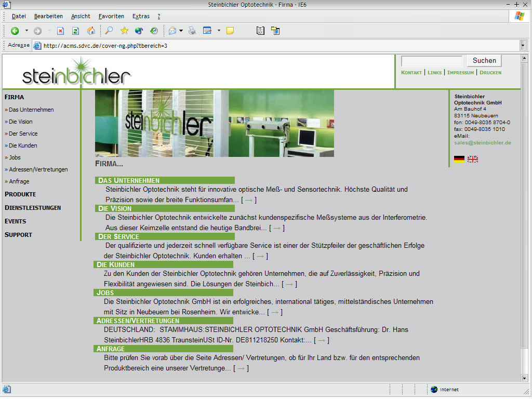Open the Ansicht menu
532x399 pixels.
pos(81,16)
